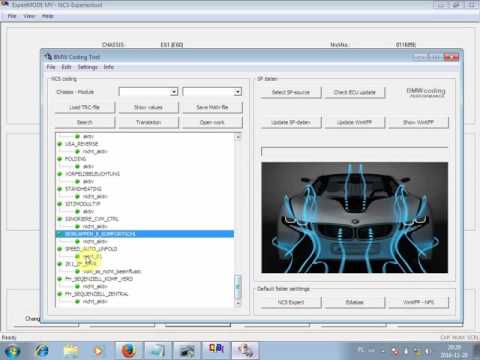Click the green dot beside USA_REVERSE

[60, 144]
